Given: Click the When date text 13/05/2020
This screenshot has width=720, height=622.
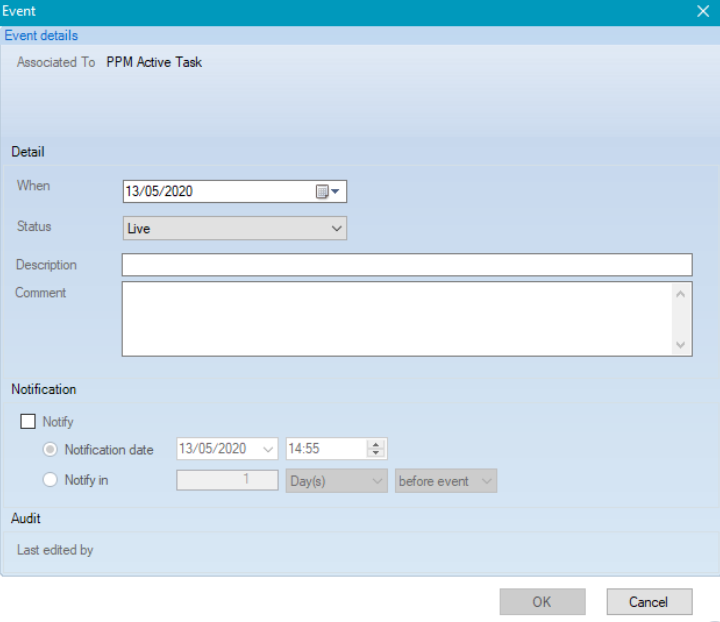Looking at the screenshot, I should [160, 192].
